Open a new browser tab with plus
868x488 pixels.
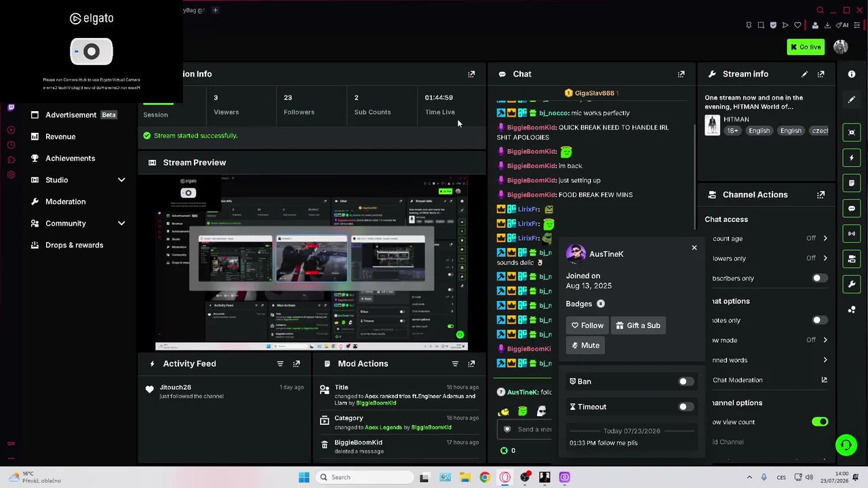(x=215, y=10)
